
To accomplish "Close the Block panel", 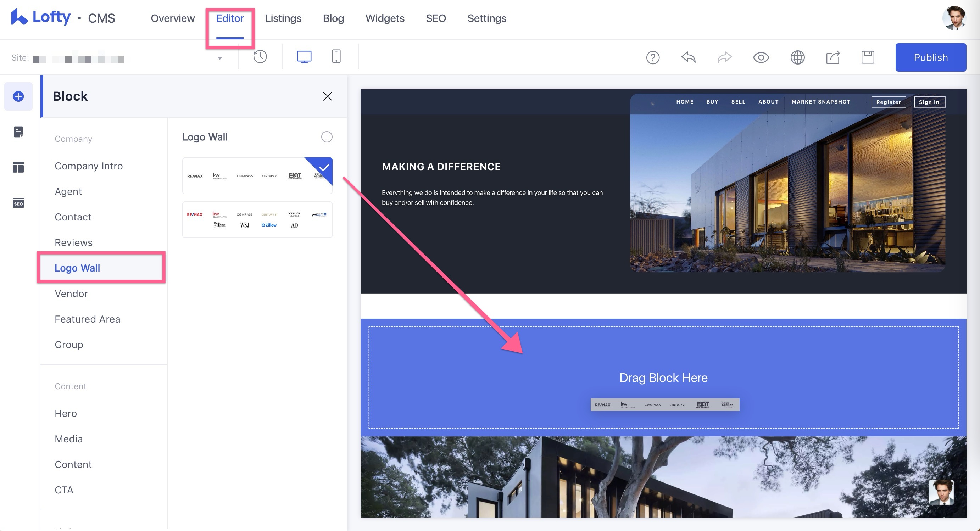I will point(327,96).
